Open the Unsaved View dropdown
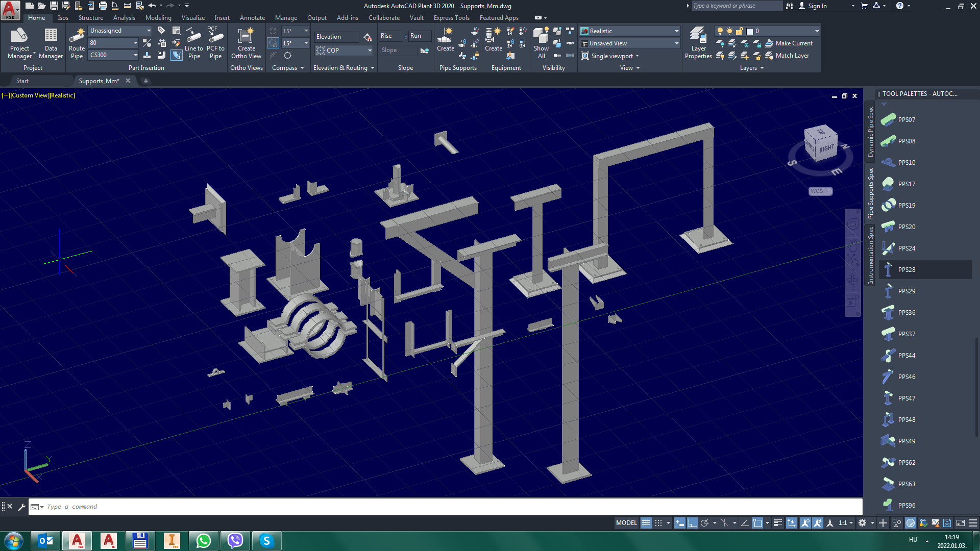This screenshot has height=551, width=980. click(x=677, y=43)
